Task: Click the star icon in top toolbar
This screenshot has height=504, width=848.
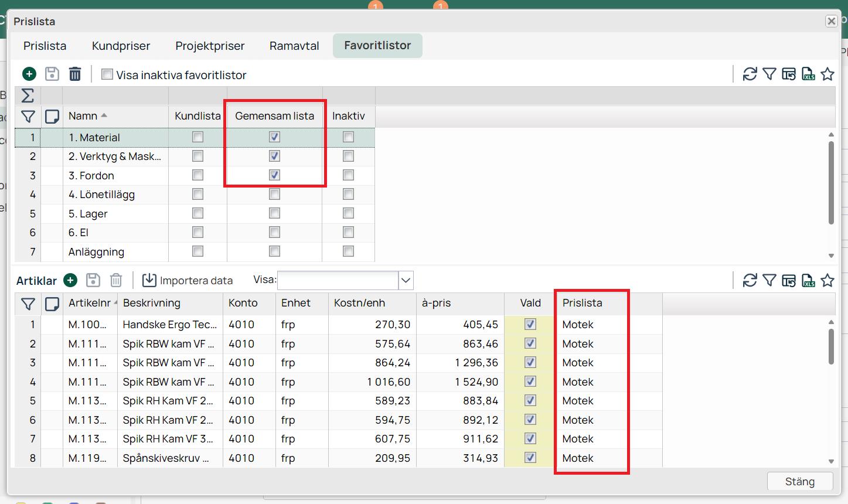Action: [x=827, y=74]
